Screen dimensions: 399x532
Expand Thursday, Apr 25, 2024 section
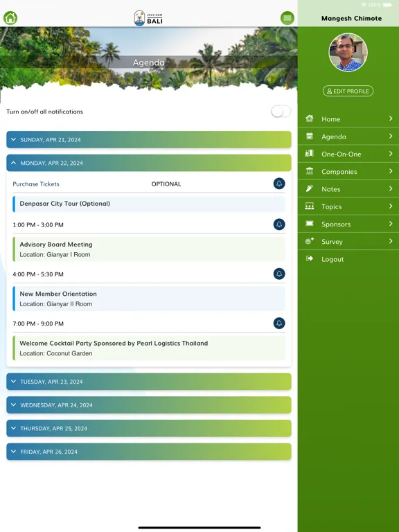[x=149, y=428]
